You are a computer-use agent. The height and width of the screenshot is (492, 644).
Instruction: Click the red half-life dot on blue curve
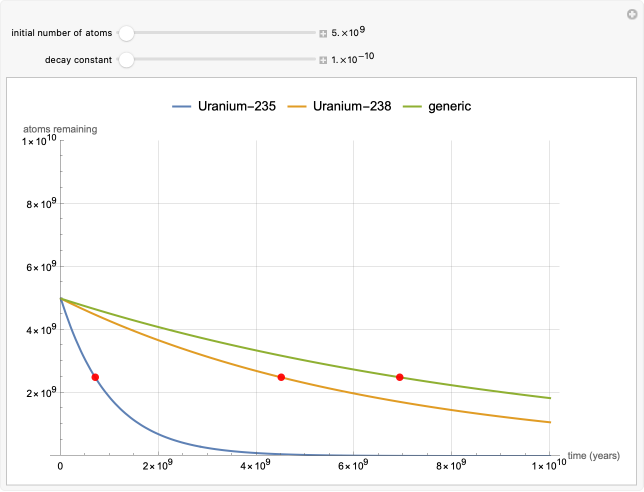[x=95, y=377]
